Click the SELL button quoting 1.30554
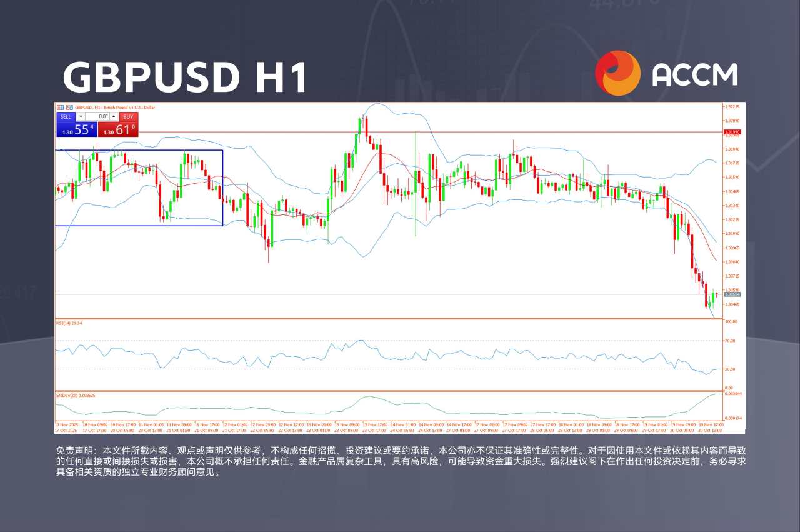Viewport: 800px width, 532px height. (75, 128)
